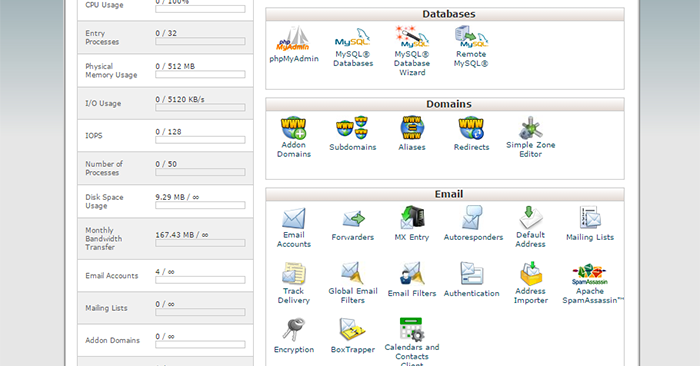
Task: Open email Encryption
Action: 294,336
